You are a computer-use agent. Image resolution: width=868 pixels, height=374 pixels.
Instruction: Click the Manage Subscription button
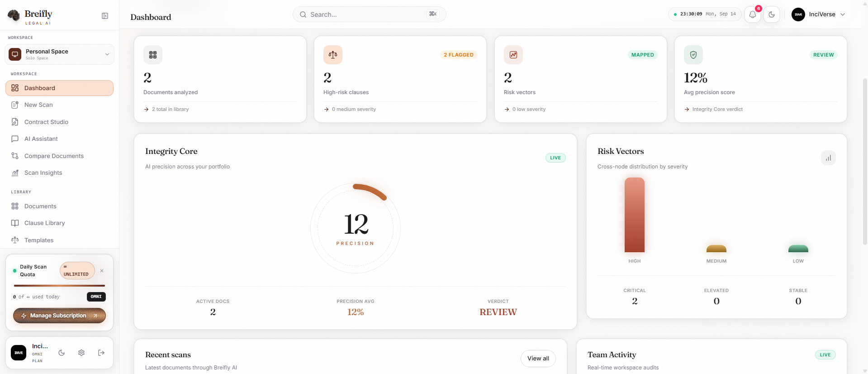point(59,316)
